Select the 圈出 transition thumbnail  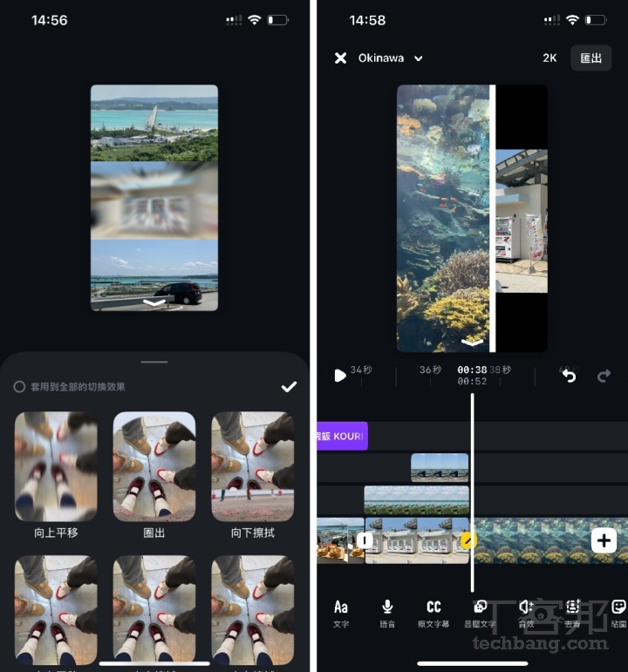coord(154,466)
